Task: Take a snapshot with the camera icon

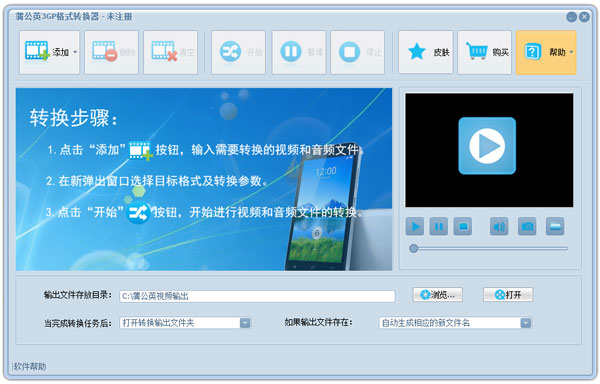Action: (x=527, y=226)
